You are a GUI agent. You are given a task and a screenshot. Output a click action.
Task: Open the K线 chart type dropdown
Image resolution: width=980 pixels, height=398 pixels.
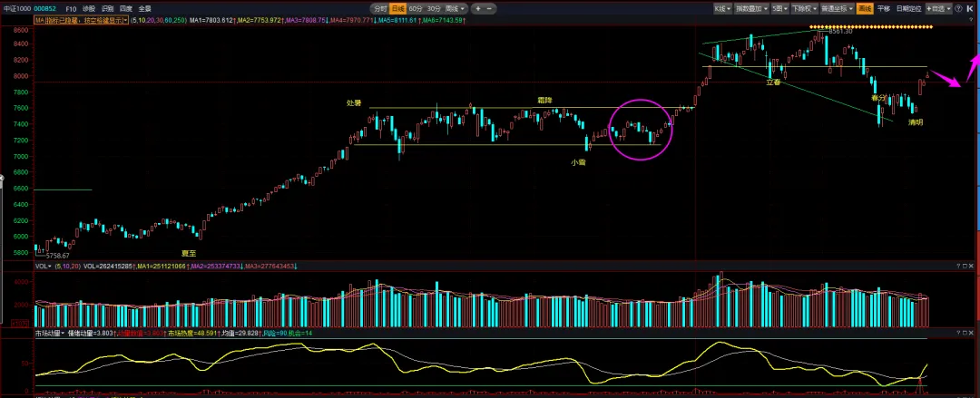point(722,9)
